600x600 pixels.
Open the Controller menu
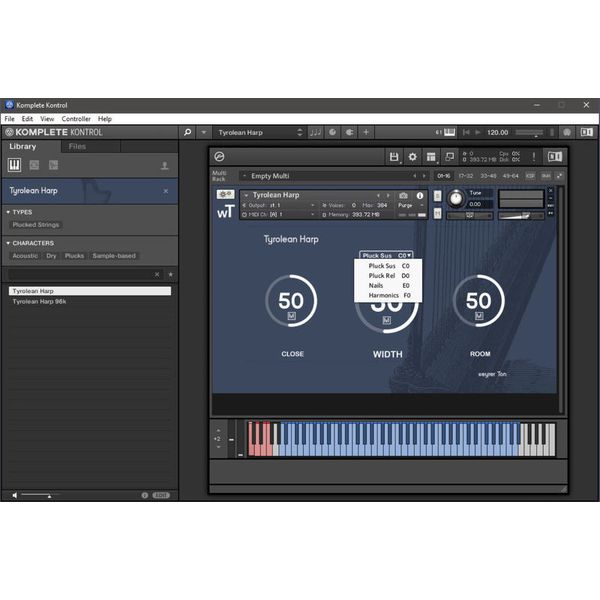pos(76,119)
